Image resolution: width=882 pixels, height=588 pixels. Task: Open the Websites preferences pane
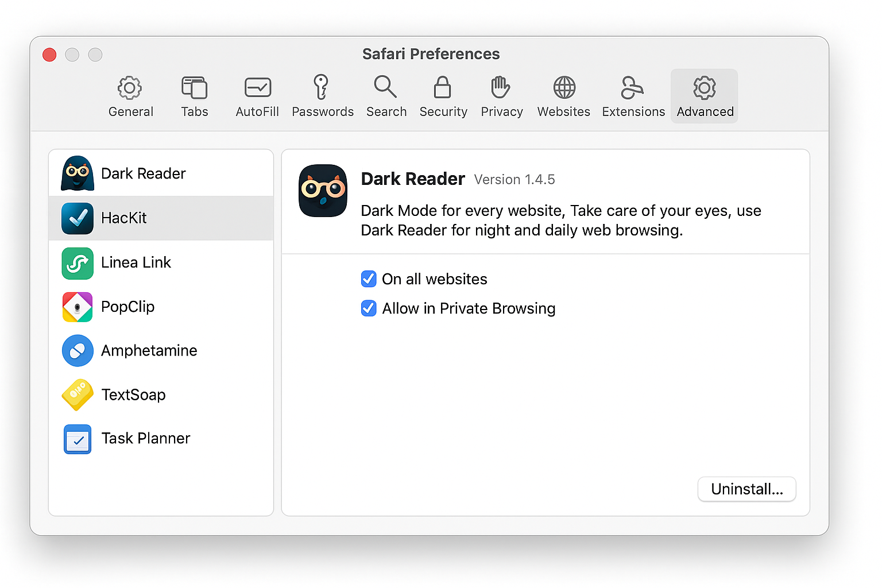(563, 96)
